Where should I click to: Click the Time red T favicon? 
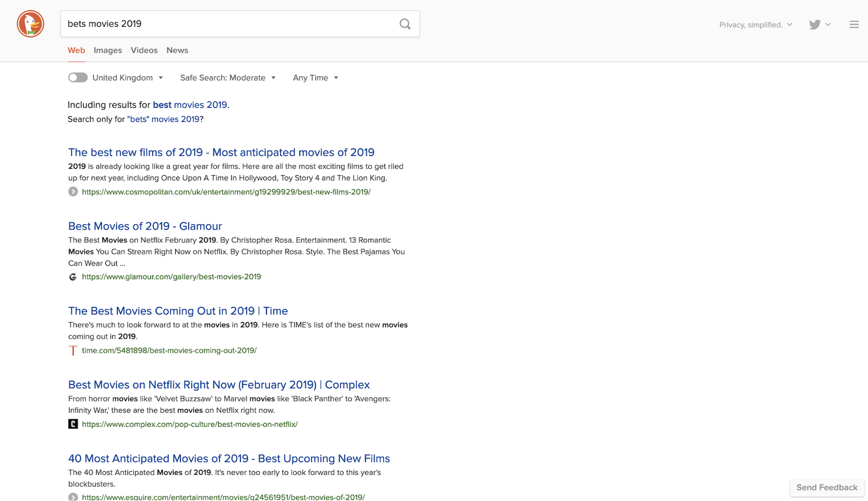pos(73,351)
